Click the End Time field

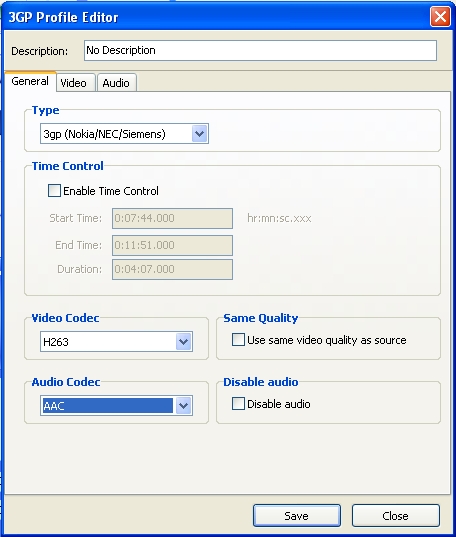pyautogui.click(x=172, y=245)
